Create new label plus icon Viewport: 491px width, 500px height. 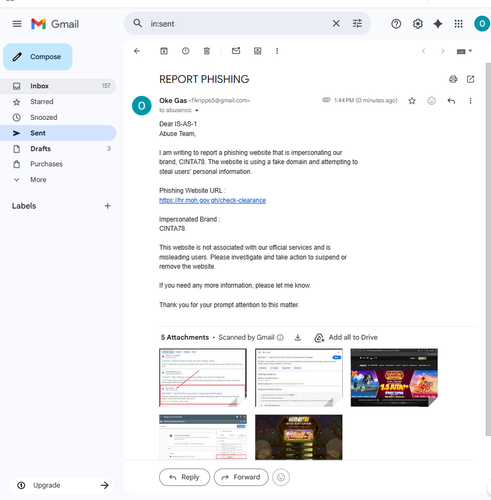click(x=107, y=206)
